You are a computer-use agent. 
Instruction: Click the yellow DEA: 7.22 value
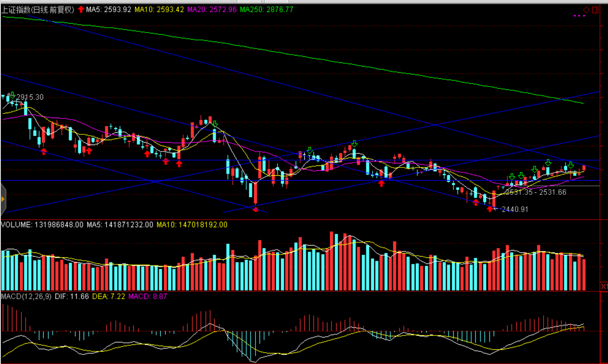(109, 296)
